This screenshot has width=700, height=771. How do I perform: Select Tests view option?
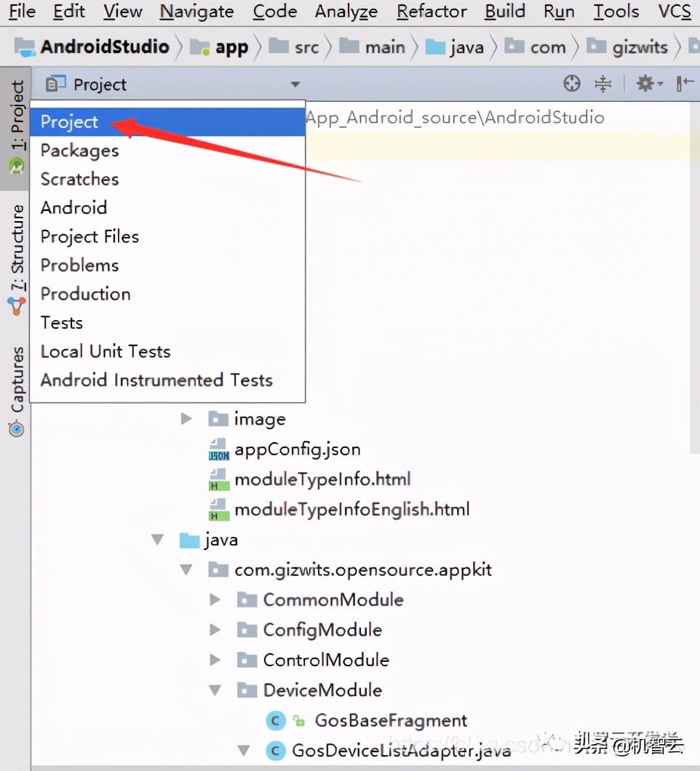(x=168, y=322)
